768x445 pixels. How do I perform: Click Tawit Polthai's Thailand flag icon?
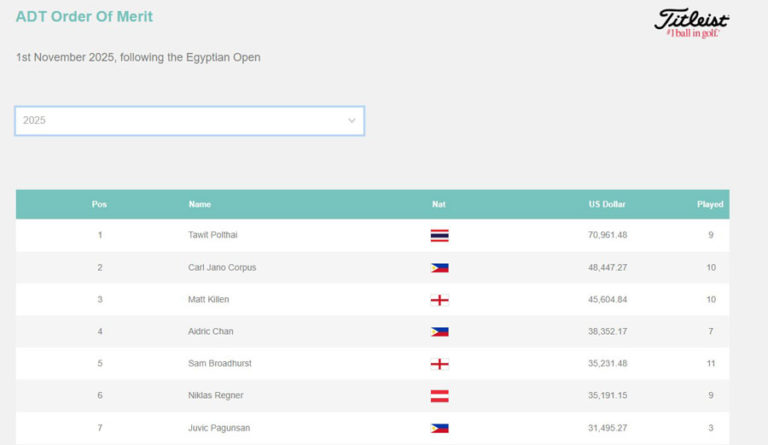click(x=439, y=236)
